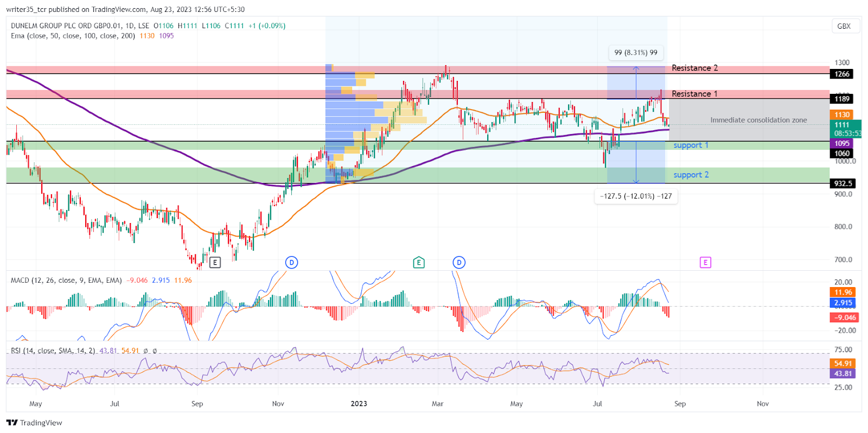The image size is (868, 433).
Task: Click the Sep label at right of time axis
Action: click(680, 404)
